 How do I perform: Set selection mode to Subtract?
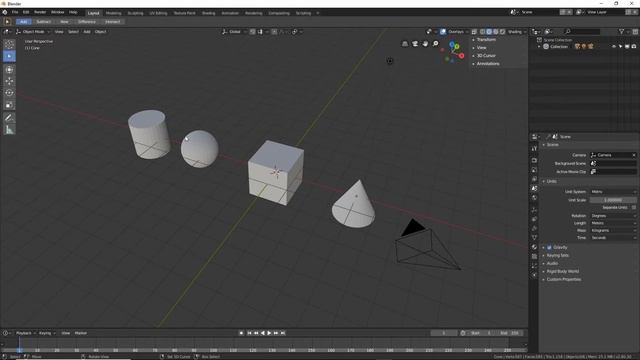[x=43, y=22]
